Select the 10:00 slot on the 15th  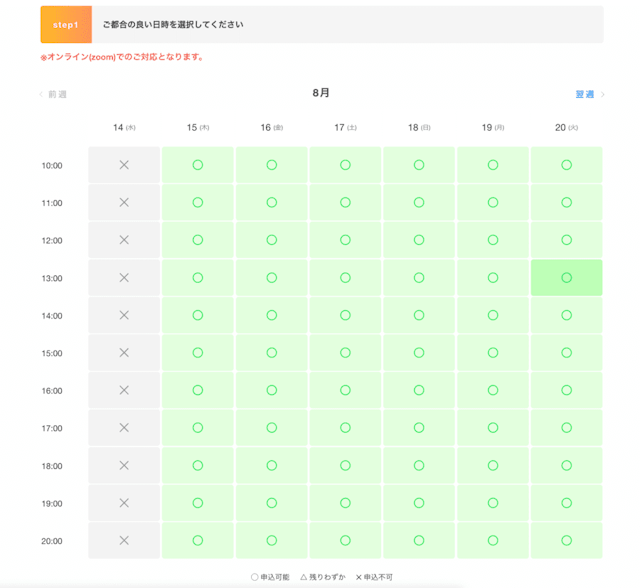pyautogui.click(x=198, y=165)
